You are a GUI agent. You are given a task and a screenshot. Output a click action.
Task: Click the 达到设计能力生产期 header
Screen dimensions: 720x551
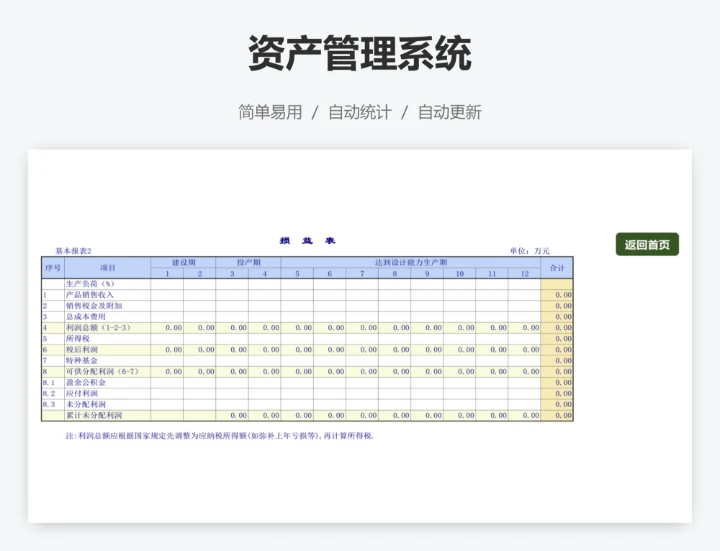coord(411,262)
